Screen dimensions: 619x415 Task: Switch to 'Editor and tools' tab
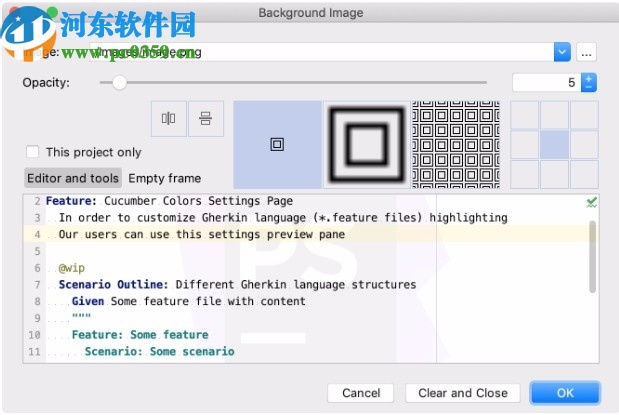[x=73, y=178]
